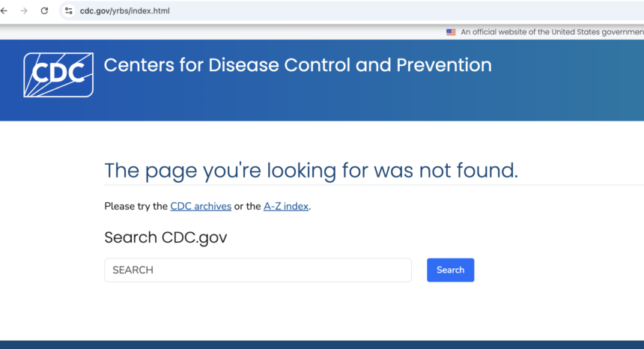Click the Search CDC.gov heading
Image resolution: width=644 pixels, height=349 pixels.
[165, 237]
